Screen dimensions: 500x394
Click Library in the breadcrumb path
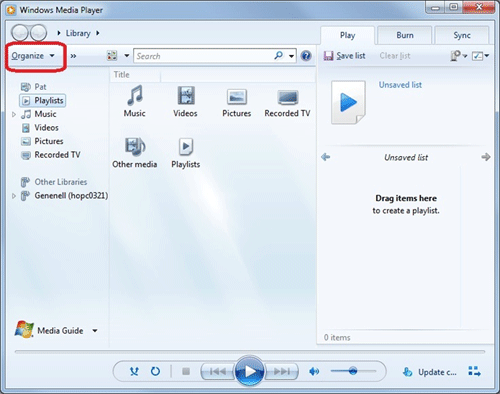click(78, 33)
